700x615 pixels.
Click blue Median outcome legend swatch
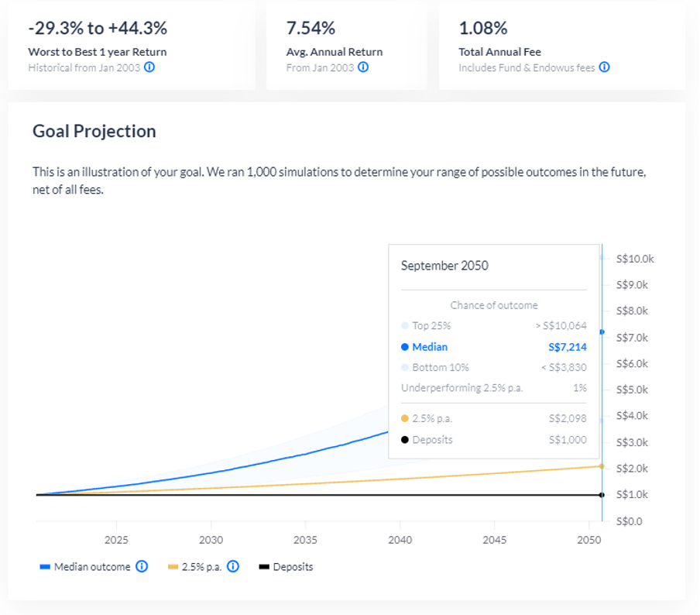click(x=45, y=567)
